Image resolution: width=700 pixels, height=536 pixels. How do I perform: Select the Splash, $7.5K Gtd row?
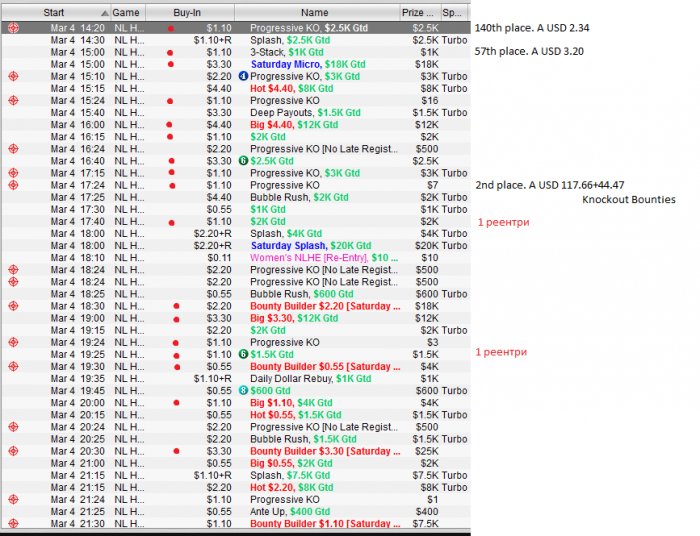(x=236, y=475)
